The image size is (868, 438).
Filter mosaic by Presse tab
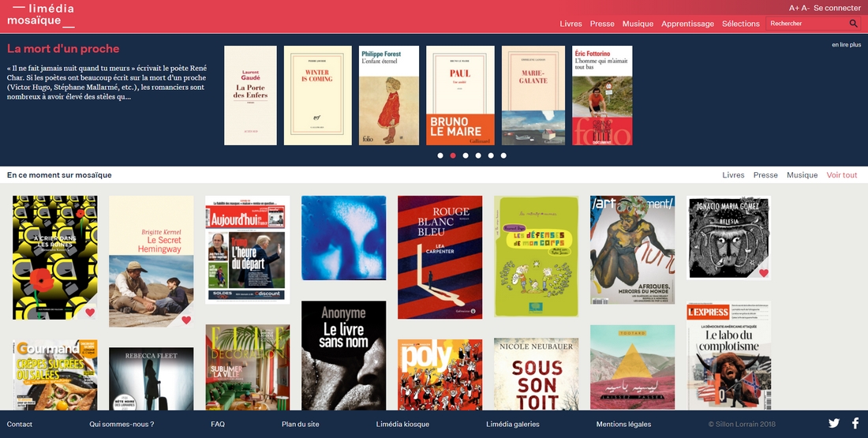(765, 175)
